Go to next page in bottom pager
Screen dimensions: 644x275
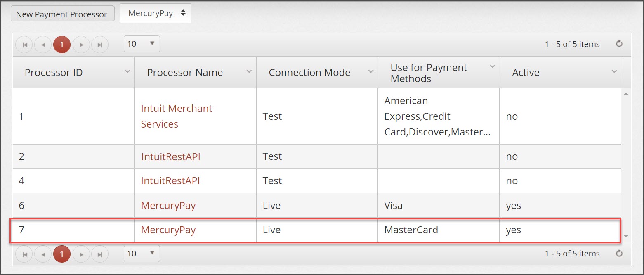[81, 254]
